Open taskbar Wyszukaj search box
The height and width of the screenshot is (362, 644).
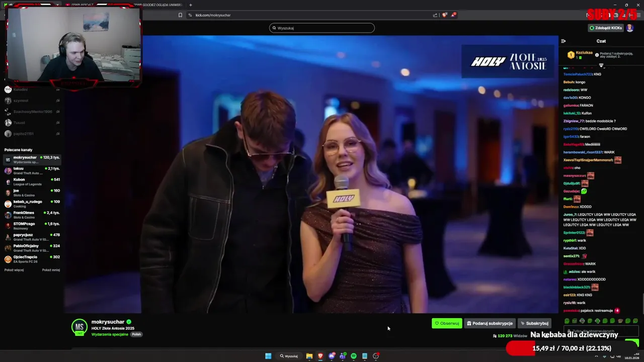click(x=289, y=356)
